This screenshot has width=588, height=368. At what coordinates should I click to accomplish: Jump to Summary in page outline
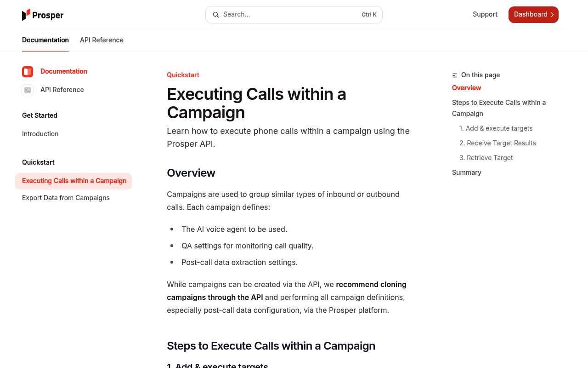[x=467, y=172]
